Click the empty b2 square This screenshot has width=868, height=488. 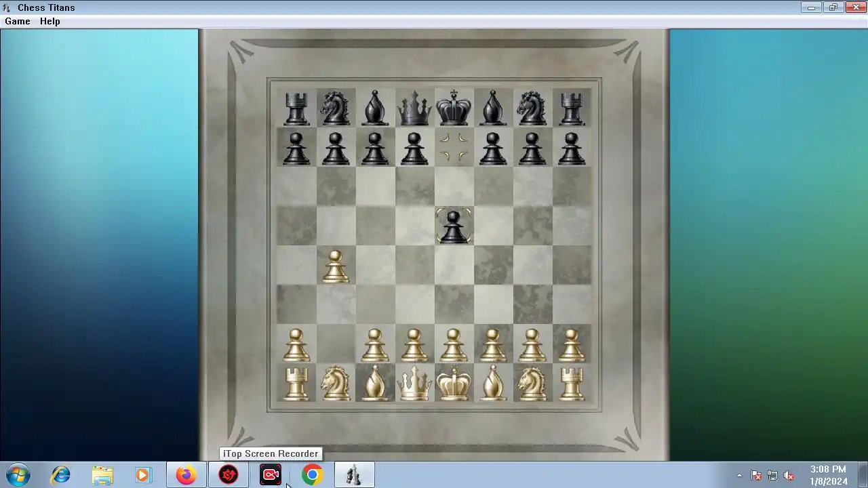[336, 344]
